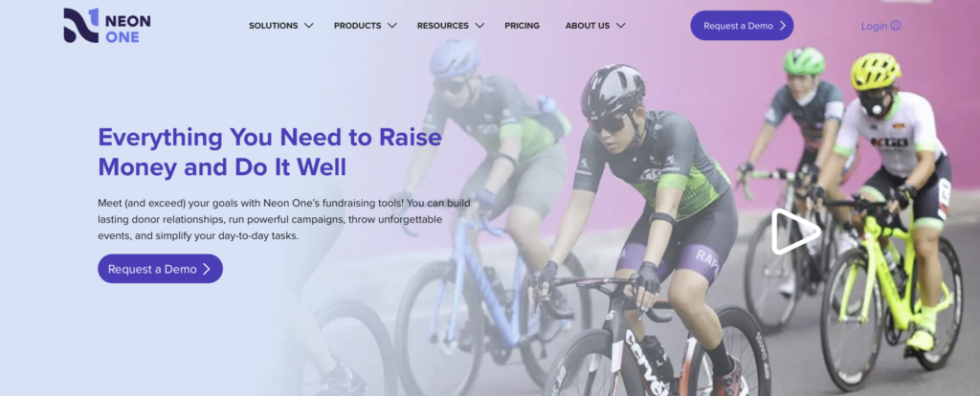Follow the Login link text
Viewport: 980px width, 396px height.
(x=875, y=26)
